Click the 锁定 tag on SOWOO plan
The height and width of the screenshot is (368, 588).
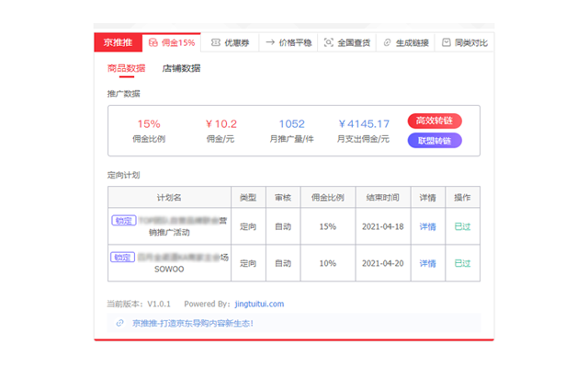(x=122, y=257)
